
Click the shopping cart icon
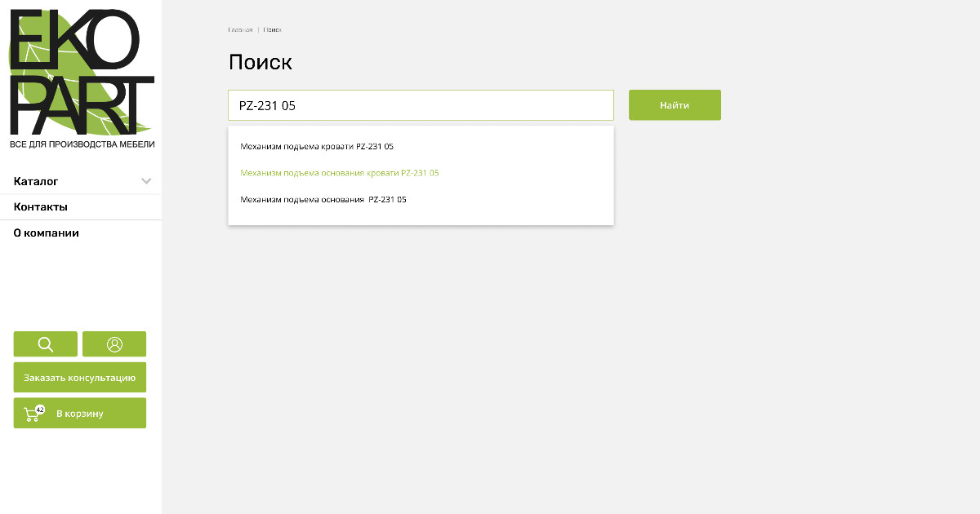(31, 414)
